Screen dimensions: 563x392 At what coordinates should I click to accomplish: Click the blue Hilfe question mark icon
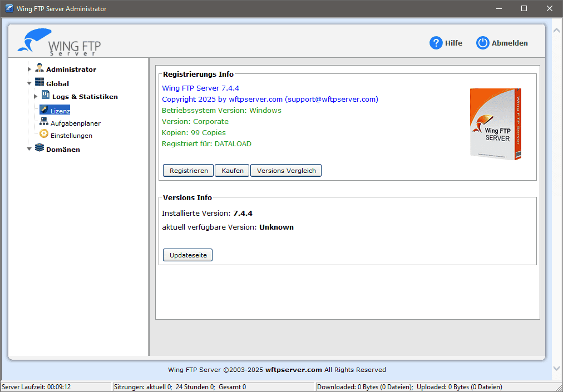tap(436, 43)
